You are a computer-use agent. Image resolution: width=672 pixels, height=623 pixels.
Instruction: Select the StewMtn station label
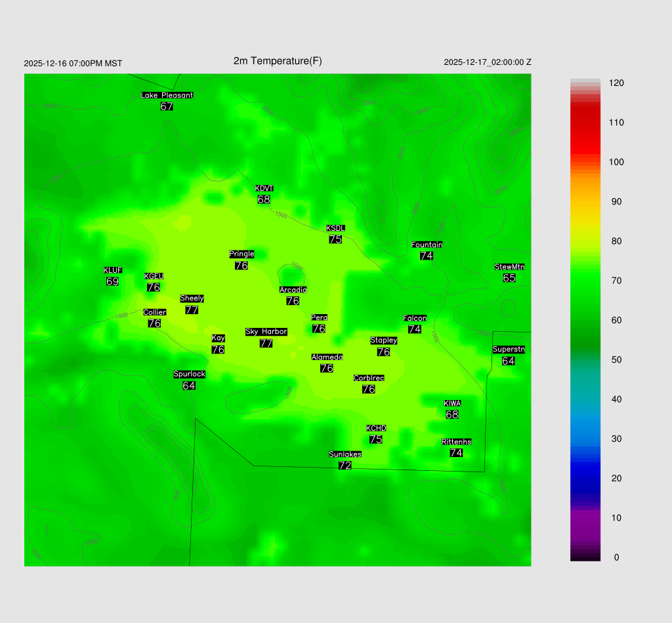pyautogui.click(x=509, y=267)
